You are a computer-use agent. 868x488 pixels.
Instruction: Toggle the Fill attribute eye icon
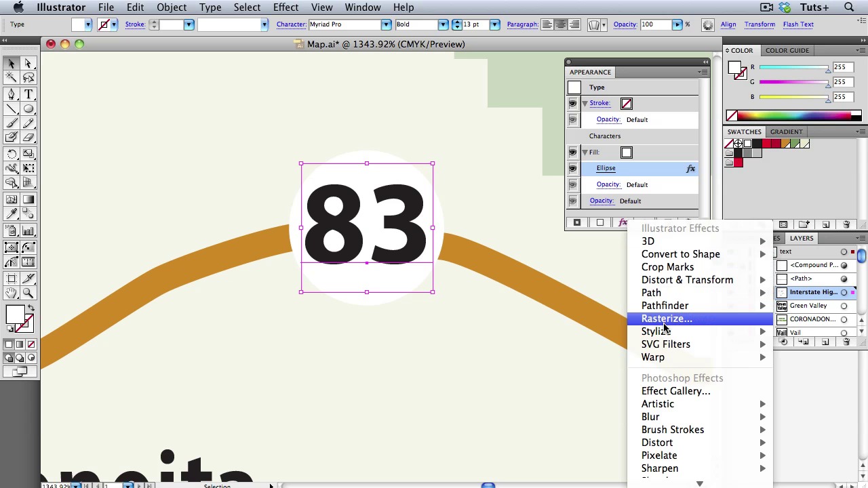click(573, 152)
